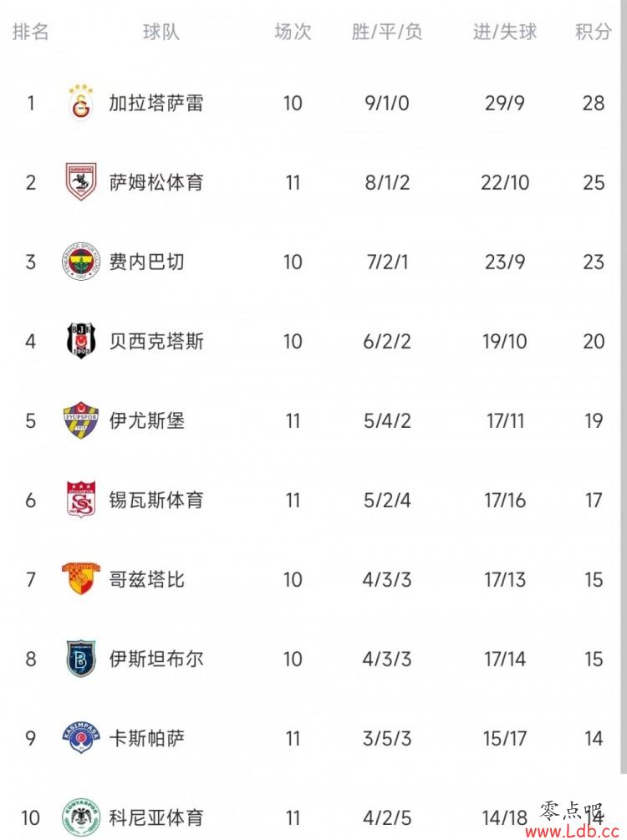Select the Başakşehir B logo
This screenshot has width=627, height=840.
80,659
